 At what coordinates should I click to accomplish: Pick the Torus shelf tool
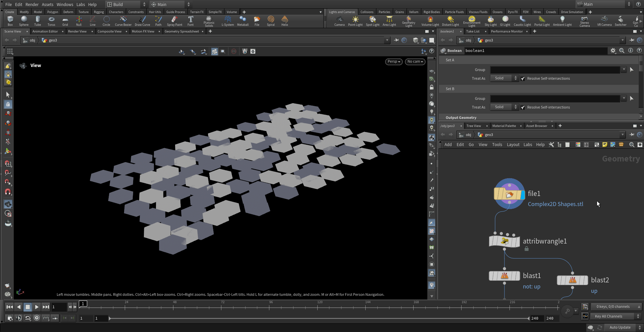click(x=51, y=21)
